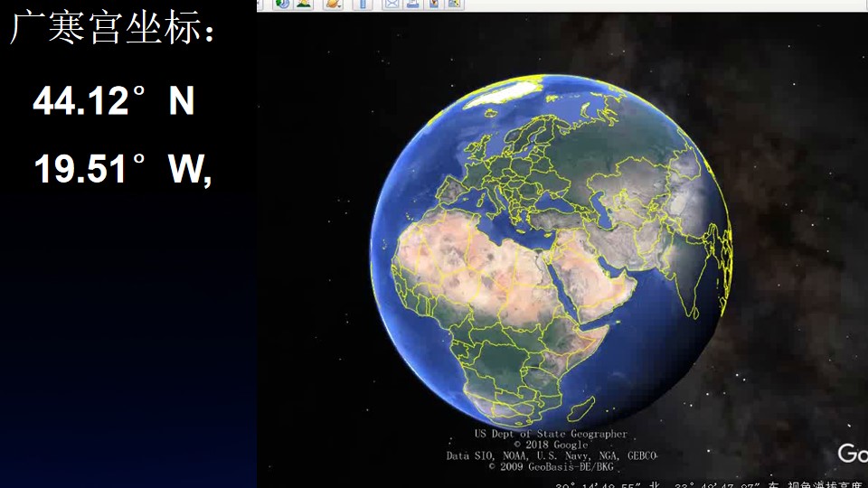Click the print icon in toolbar
The width and height of the screenshot is (868, 488).
click(412, 4)
